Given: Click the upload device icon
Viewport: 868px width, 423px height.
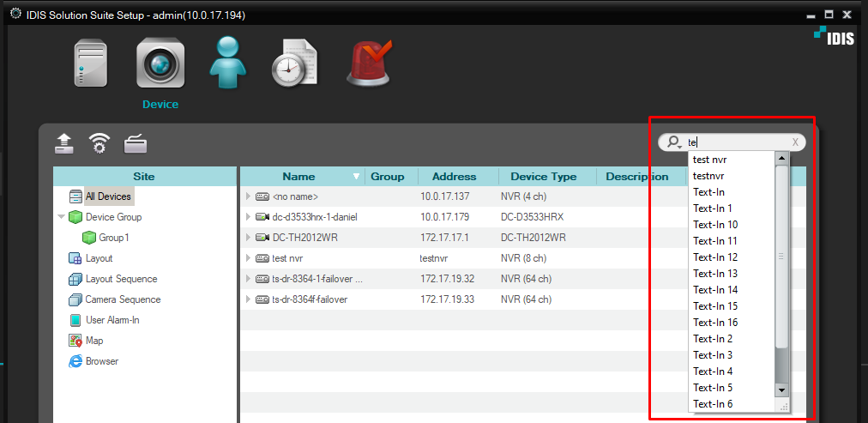Looking at the screenshot, I should coord(65,143).
